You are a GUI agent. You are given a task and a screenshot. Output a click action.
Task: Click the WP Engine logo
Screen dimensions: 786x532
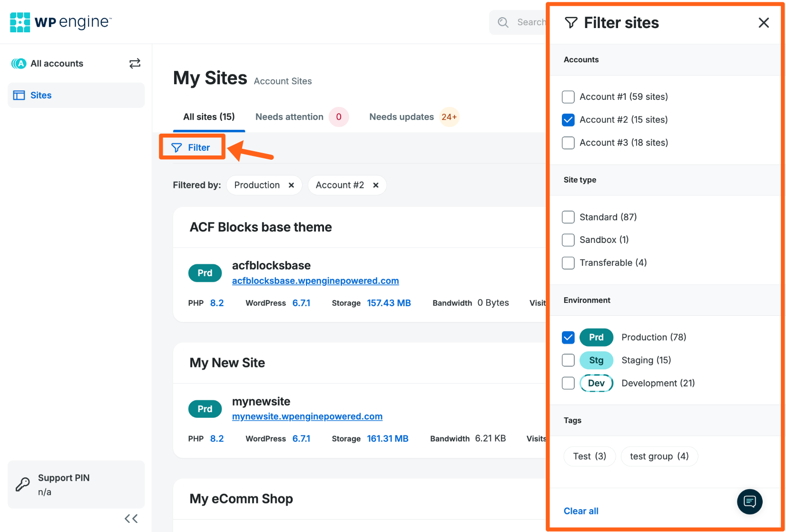tap(60, 21)
